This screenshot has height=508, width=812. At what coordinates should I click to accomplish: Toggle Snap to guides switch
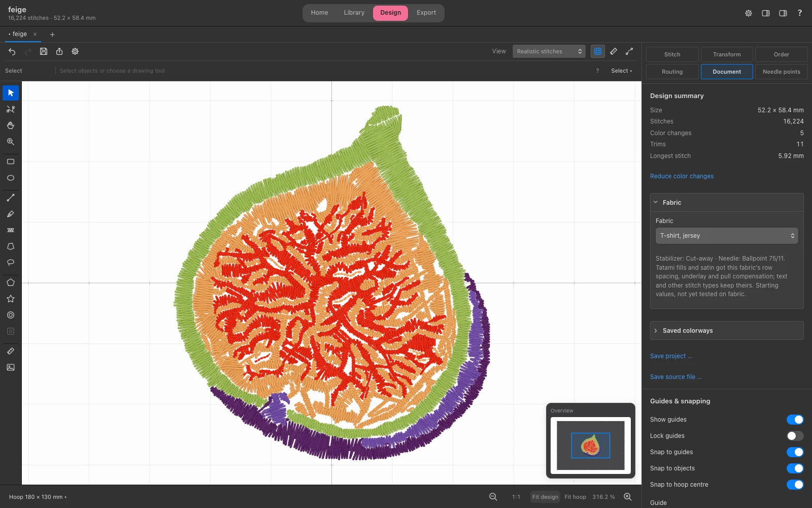coord(795,452)
